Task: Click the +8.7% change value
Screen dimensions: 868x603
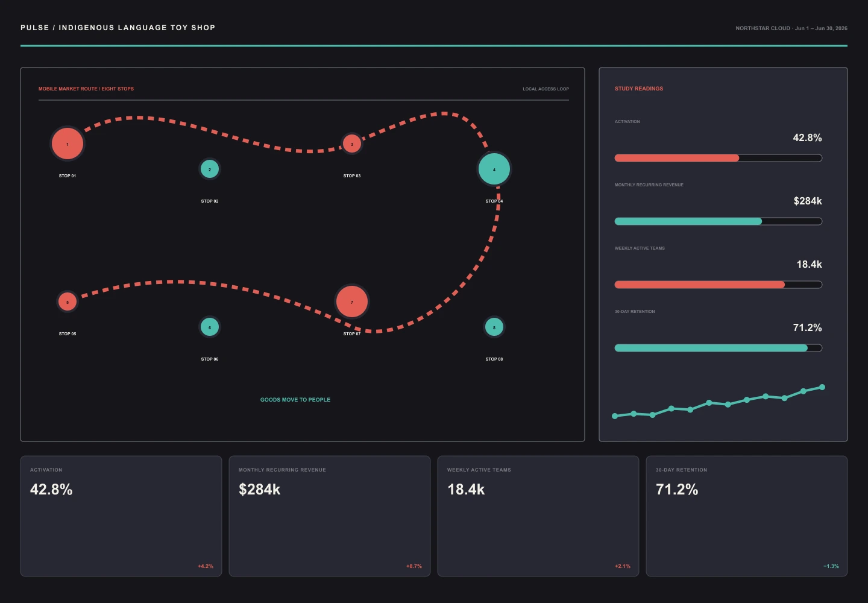Action: (414, 566)
